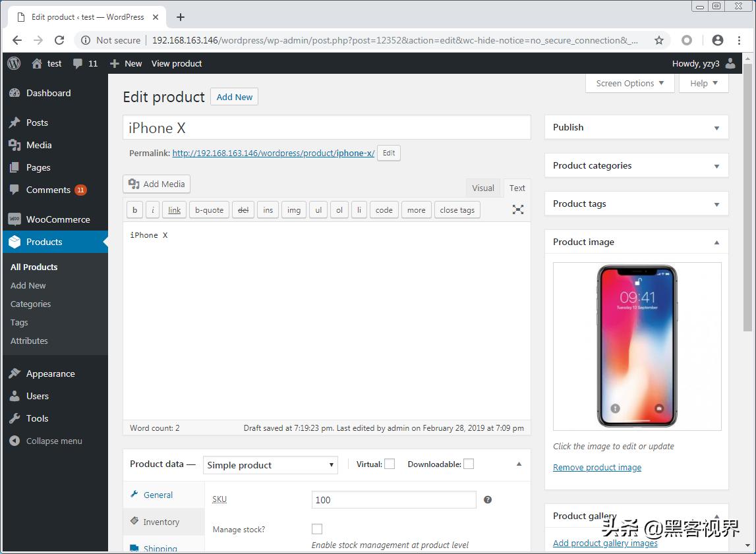Open the comments bubble showing 11

pyautogui.click(x=85, y=64)
